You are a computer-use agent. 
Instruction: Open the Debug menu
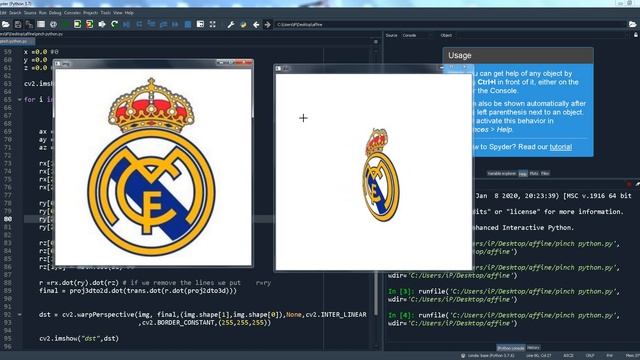click(x=55, y=13)
